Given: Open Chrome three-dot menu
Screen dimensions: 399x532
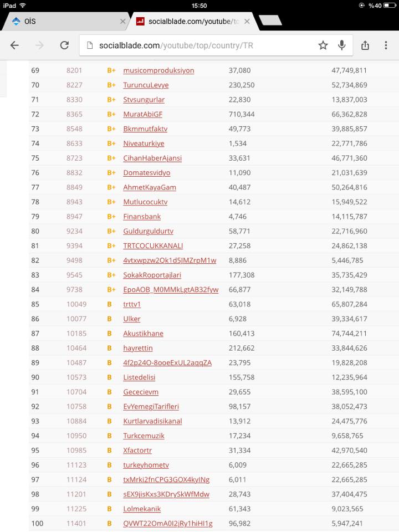Looking at the screenshot, I should pyautogui.click(x=386, y=45).
